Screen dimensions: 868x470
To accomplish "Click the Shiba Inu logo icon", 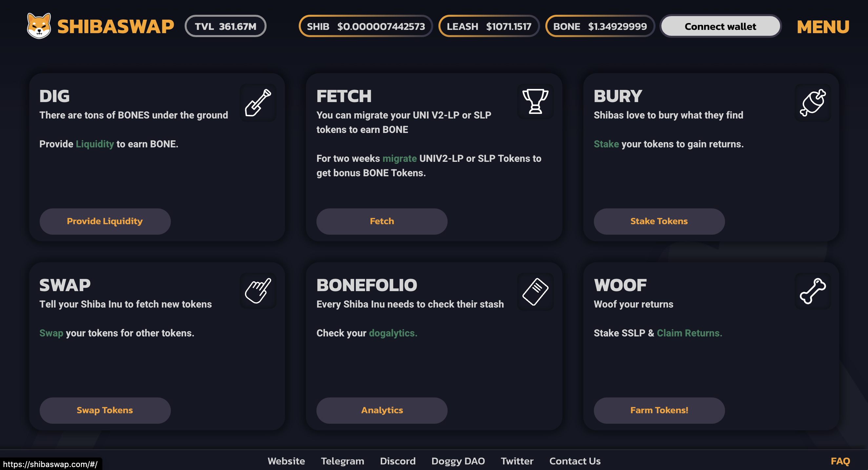I will pos(39,26).
